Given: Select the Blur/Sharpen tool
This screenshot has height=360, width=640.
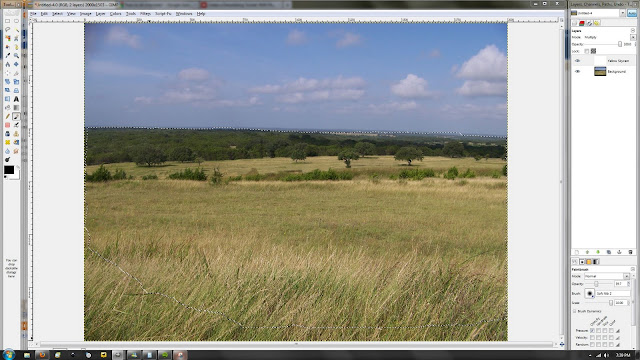Looking at the screenshot, I should tap(7, 151).
